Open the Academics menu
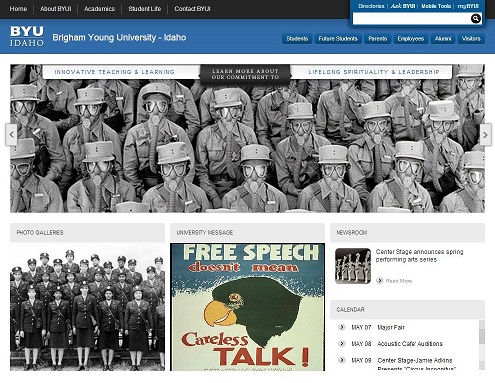This screenshot has height=383, width=495. 99,9
